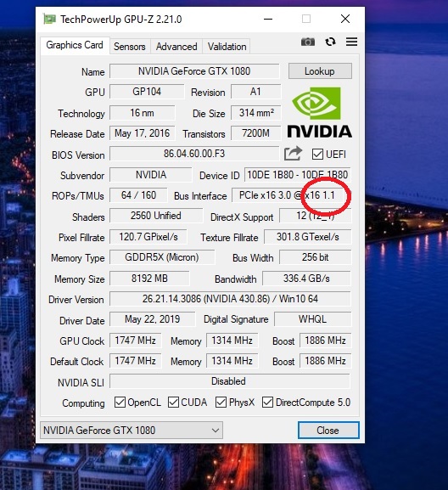Click the GPU Clock row Boost 1886 MHz field

point(325,340)
